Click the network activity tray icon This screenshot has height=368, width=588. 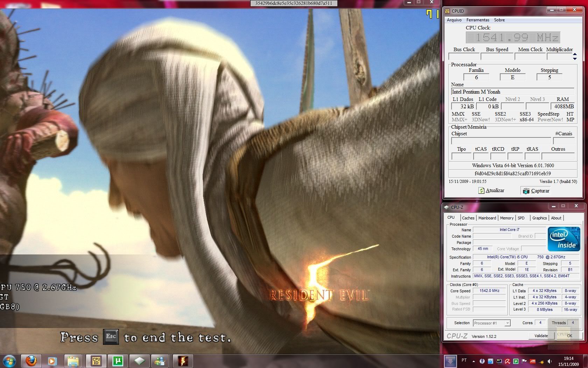541,361
